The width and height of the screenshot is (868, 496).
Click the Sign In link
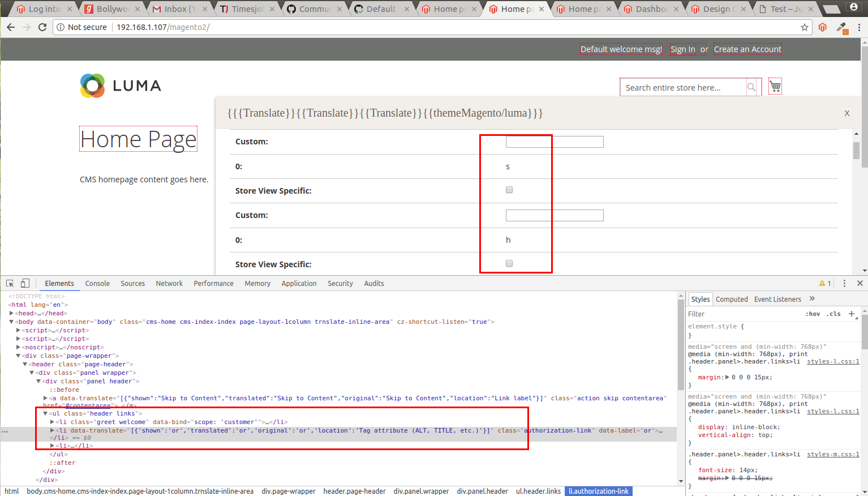point(683,49)
